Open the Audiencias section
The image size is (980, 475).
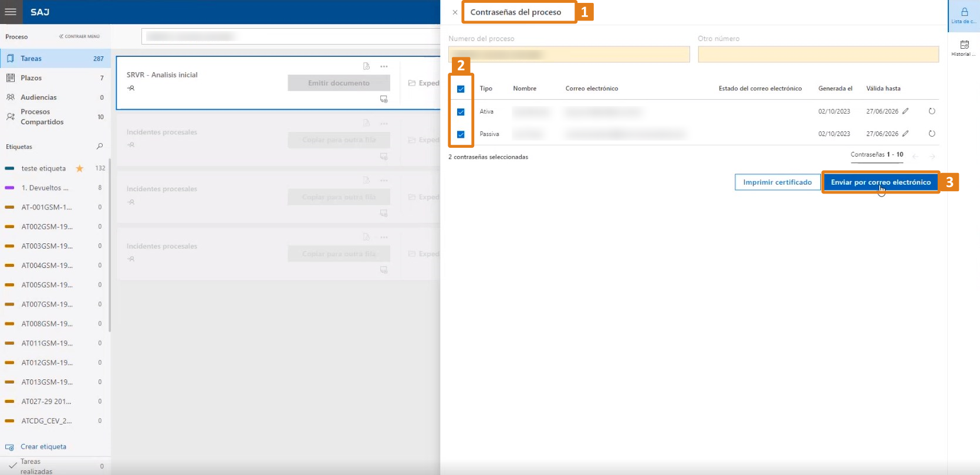55,97
